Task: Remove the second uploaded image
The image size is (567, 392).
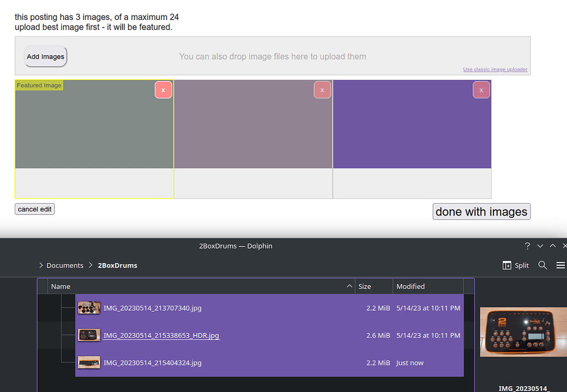Action: (x=322, y=90)
